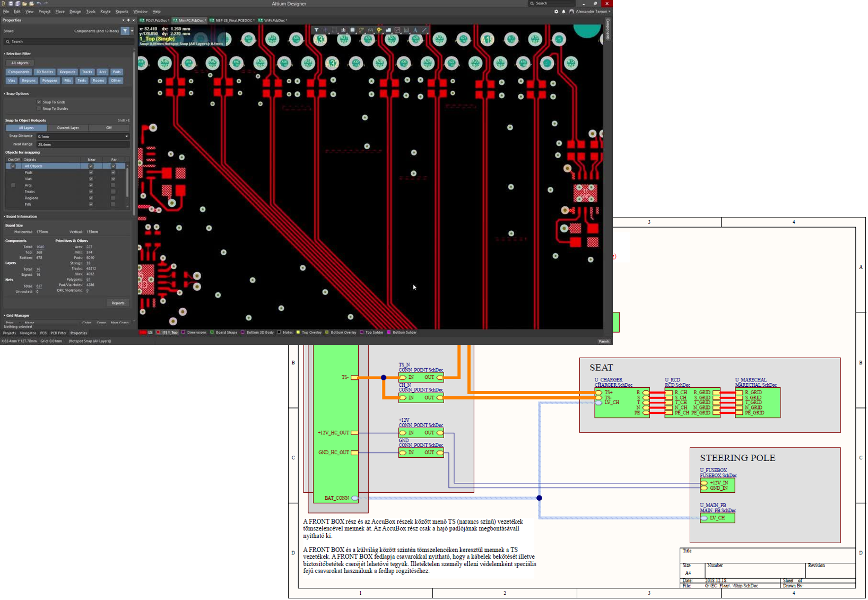Enable the Snap To Guides checkbox

coord(39,108)
